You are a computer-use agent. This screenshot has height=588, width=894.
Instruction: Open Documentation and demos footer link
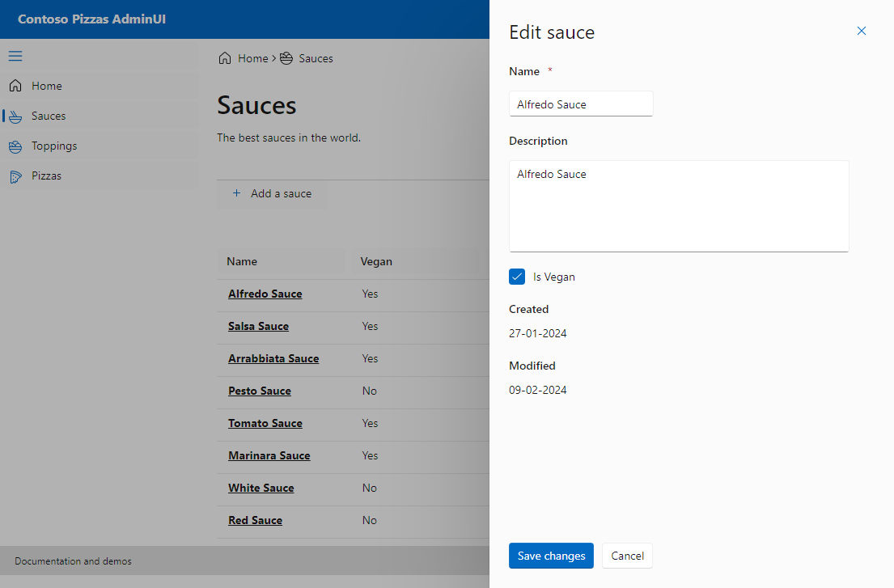click(73, 561)
